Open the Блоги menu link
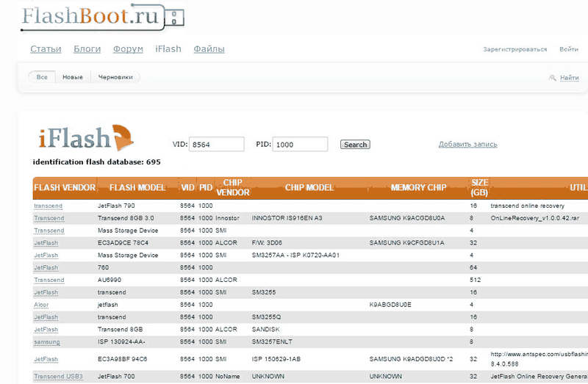 coord(87,49)
